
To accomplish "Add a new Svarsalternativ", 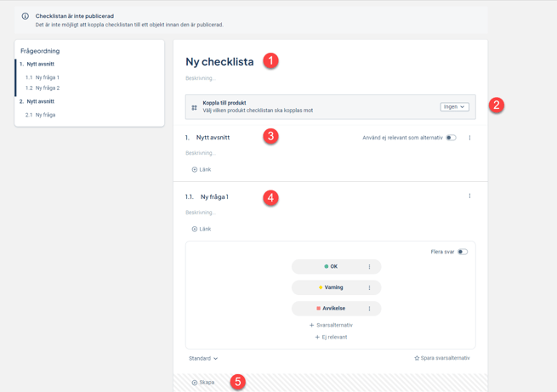I will click(331, 325).
